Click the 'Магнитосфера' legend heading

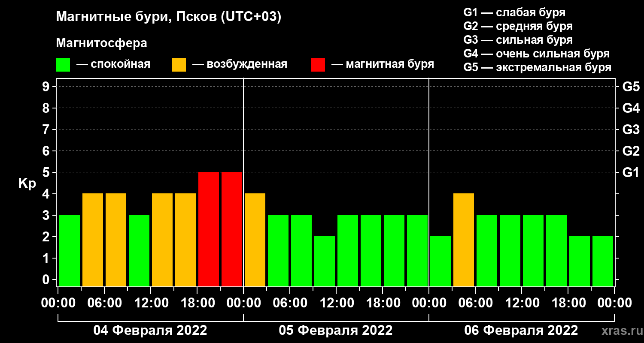click(x=101, y=43)
